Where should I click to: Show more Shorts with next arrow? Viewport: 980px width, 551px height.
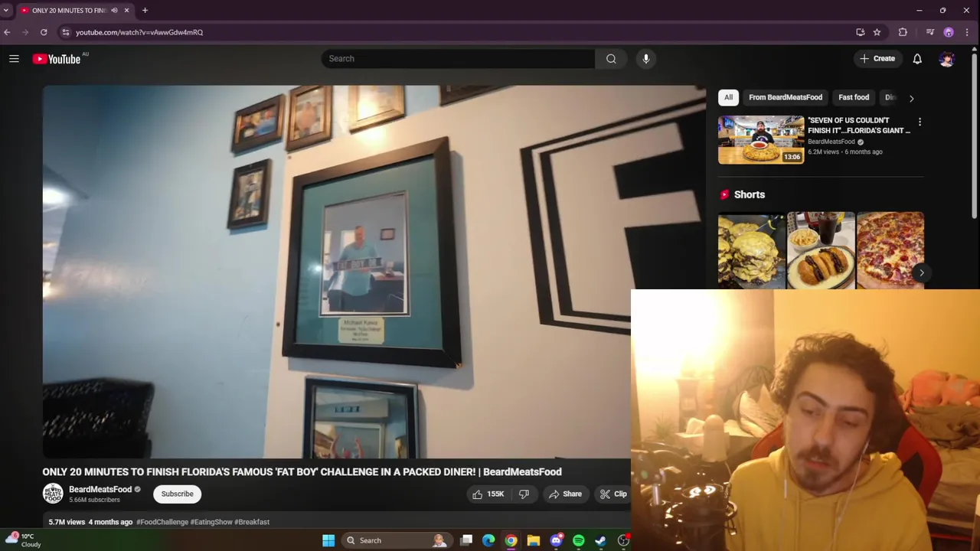[922, 272]
